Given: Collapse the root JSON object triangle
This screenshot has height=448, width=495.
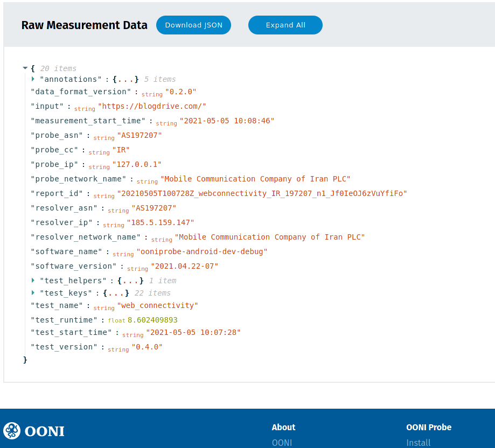Looking at the screenshot, I should click(x=25, y=68).
